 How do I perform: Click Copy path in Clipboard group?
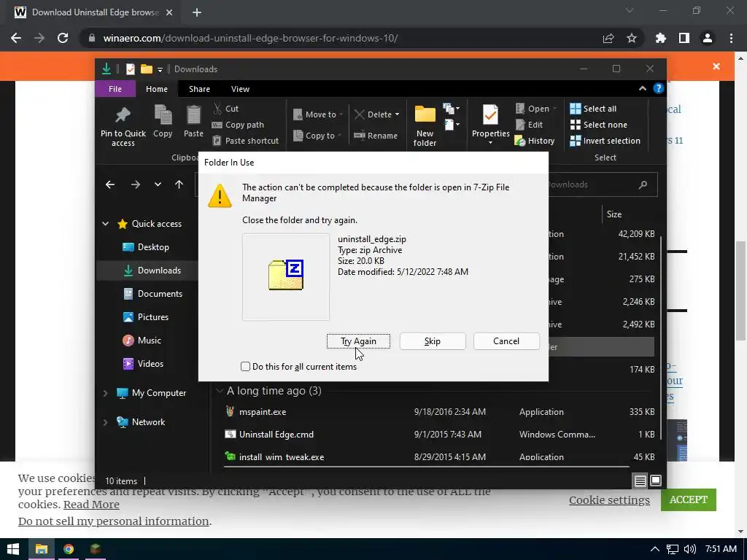click(238, 125)
